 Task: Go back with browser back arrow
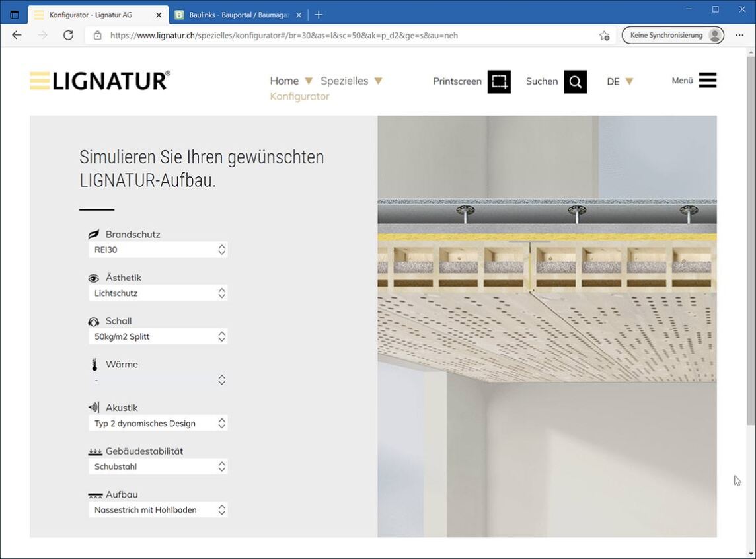[x=17, y=35]
